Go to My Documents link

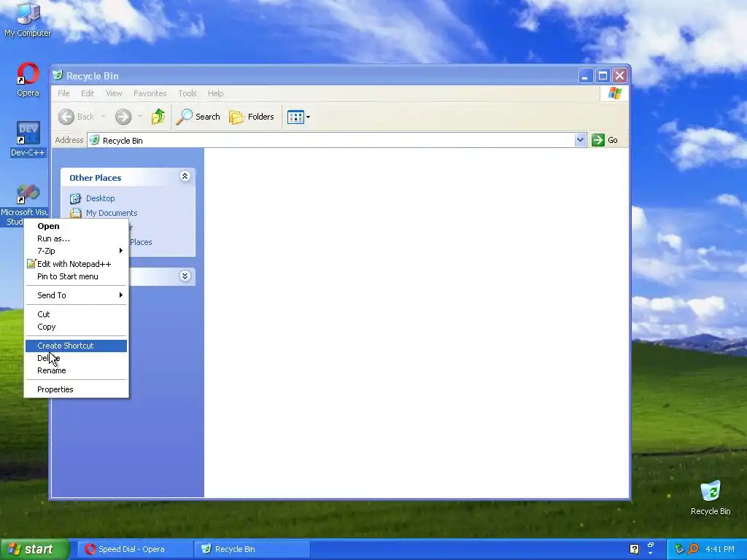pyautogui.click(x=112, y=213)
